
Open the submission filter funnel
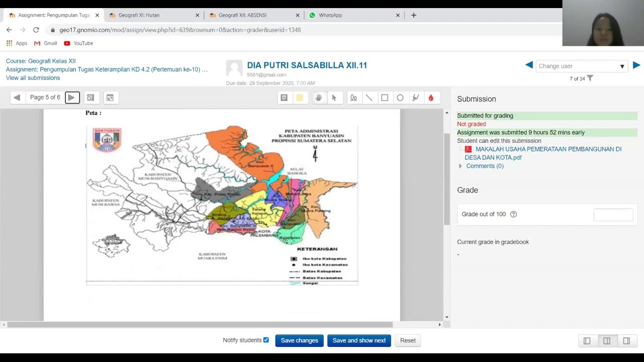(x=590, y=78)
